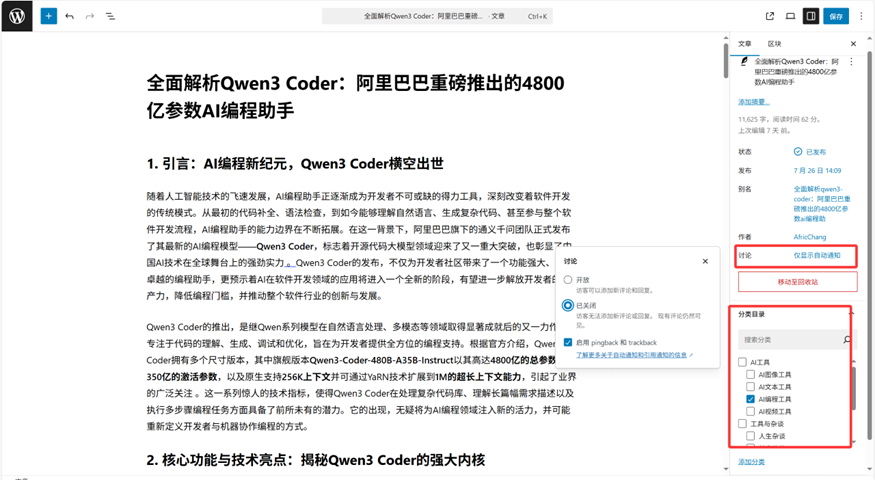Screen dimensions: 875x480
Task: Toggle 启用 pingback 和 trackback checkbox
Action: [568, 342]
